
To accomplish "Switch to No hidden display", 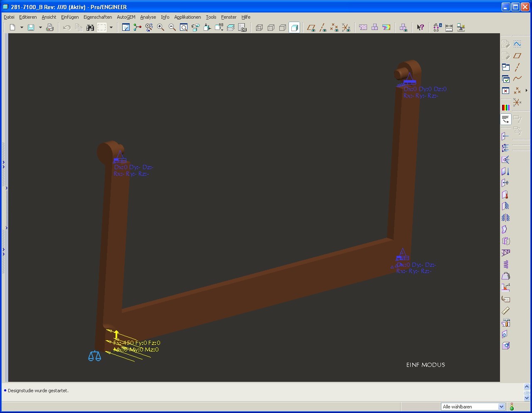I will [x=283, y=27].
